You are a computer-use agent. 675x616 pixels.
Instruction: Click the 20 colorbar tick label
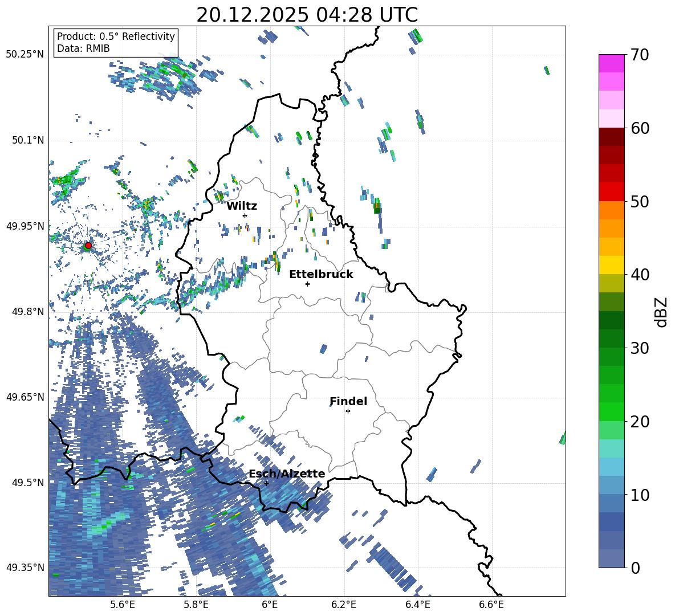640,421
